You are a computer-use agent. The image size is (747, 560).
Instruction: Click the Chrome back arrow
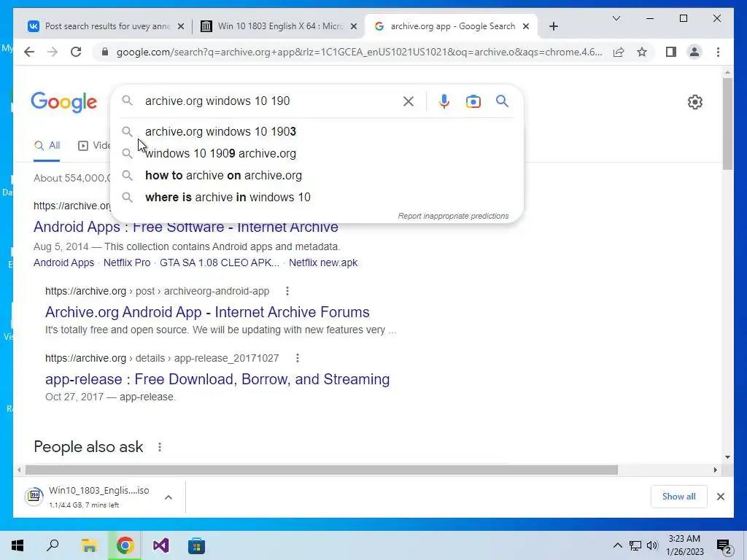(29, 52)
